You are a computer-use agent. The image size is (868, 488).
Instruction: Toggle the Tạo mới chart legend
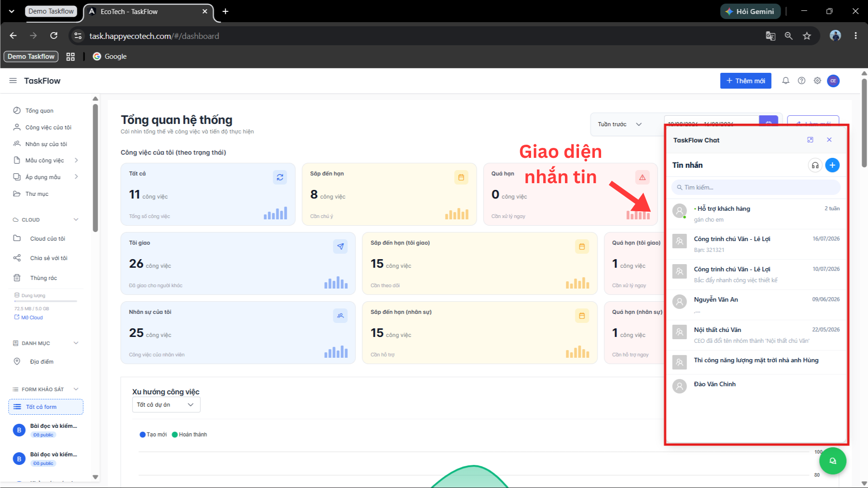[x=153, y=435]
